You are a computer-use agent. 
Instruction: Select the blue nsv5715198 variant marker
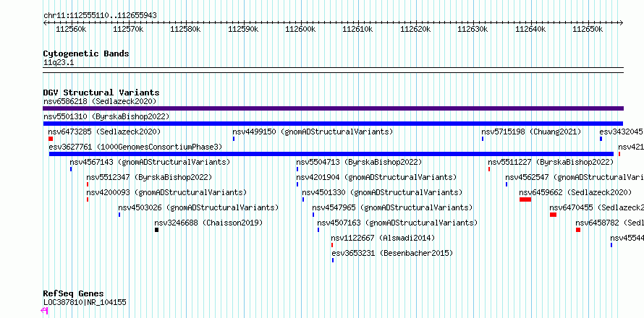tap(483, 139)
